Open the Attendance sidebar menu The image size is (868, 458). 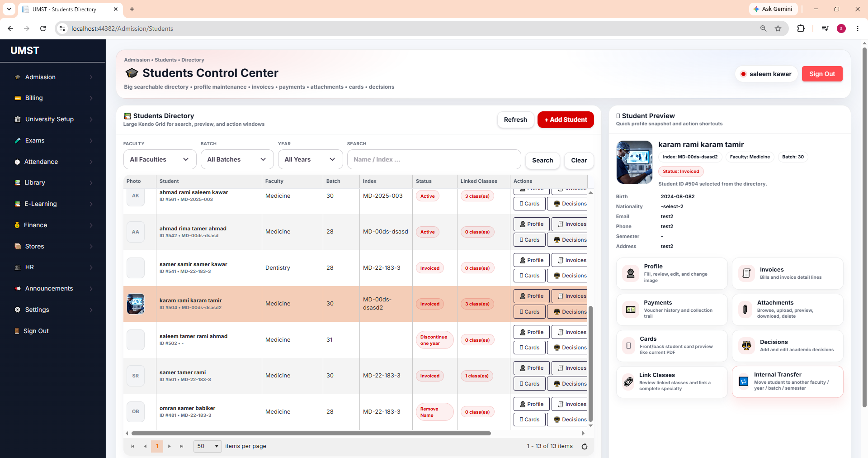click(x=53, y=162)
